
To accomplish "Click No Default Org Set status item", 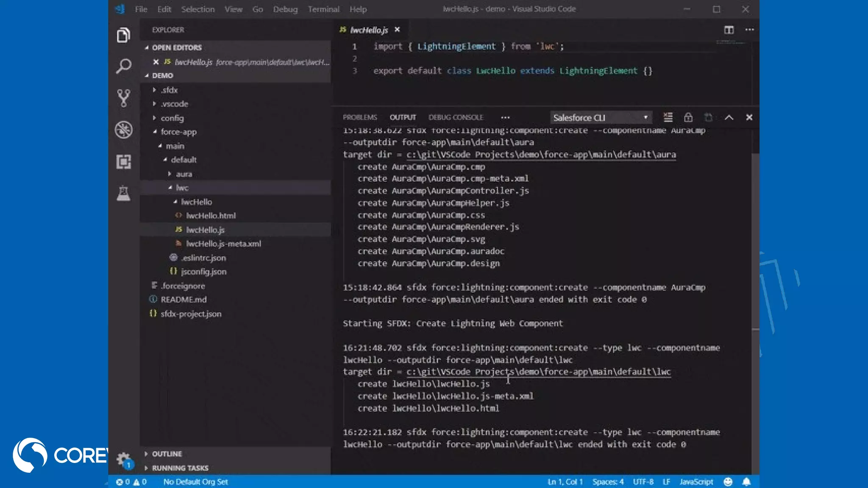I will [195, 482].
